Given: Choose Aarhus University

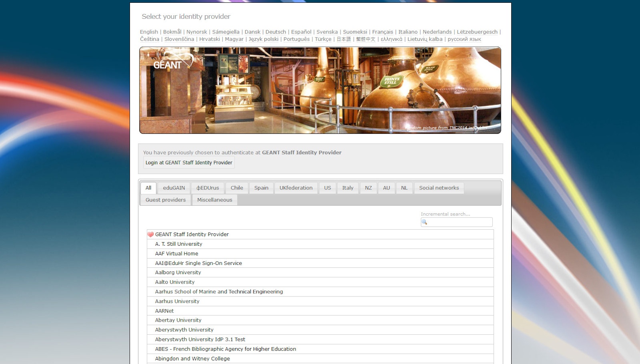Looking at the screenshot, I should click(320, 301).
